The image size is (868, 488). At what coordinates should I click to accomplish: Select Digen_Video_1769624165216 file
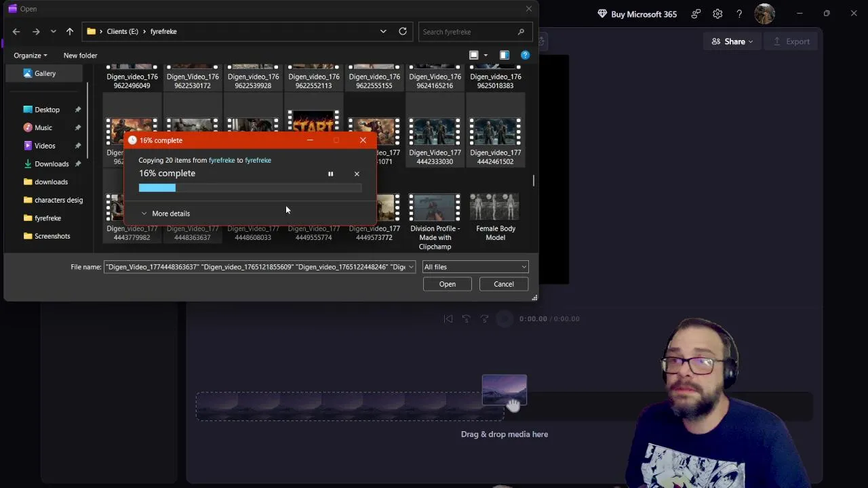click(435, 77)
